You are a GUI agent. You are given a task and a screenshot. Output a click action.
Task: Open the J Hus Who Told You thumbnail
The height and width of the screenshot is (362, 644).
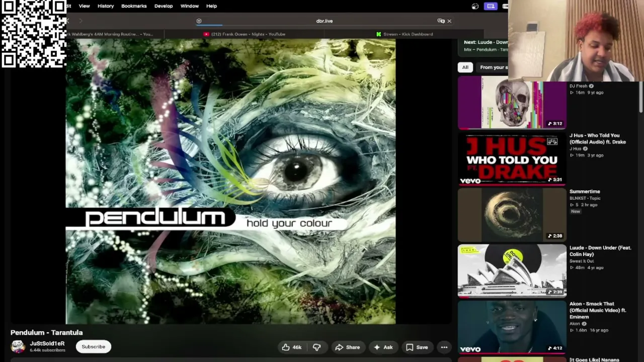coord(512,159)
